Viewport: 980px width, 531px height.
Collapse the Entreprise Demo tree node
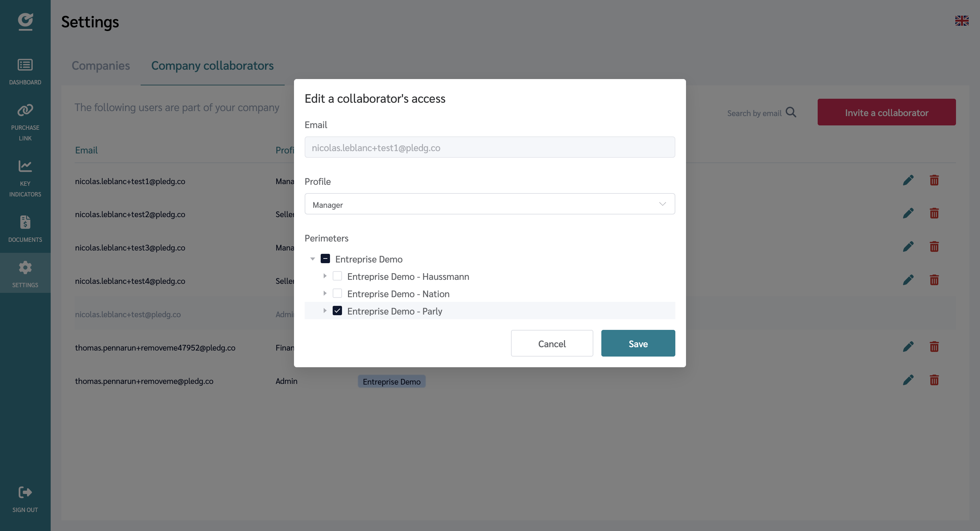313,259
